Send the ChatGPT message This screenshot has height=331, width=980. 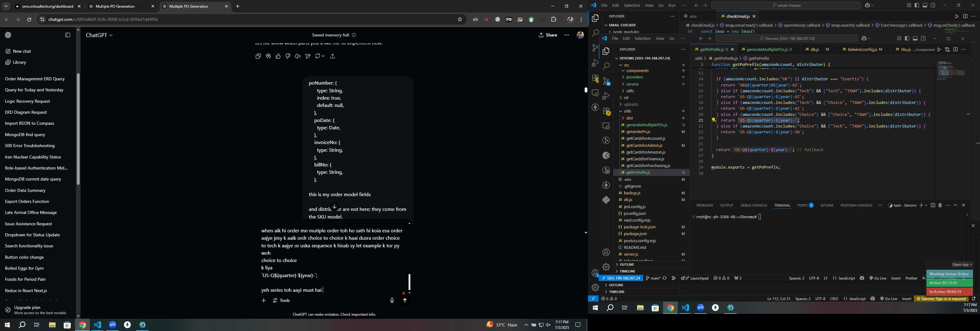(x=405, y=301)
